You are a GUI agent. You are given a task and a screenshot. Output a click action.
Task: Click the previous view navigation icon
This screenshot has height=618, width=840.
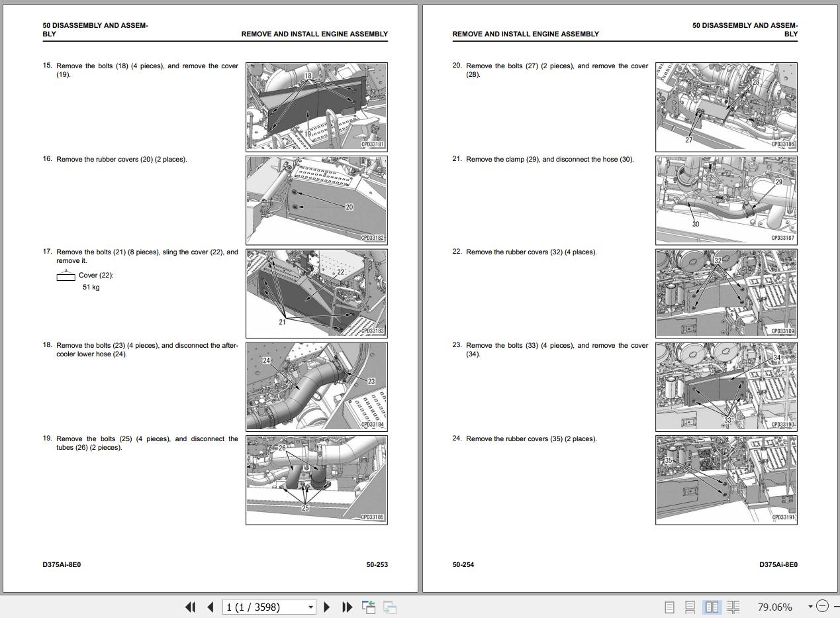(369, 607)
